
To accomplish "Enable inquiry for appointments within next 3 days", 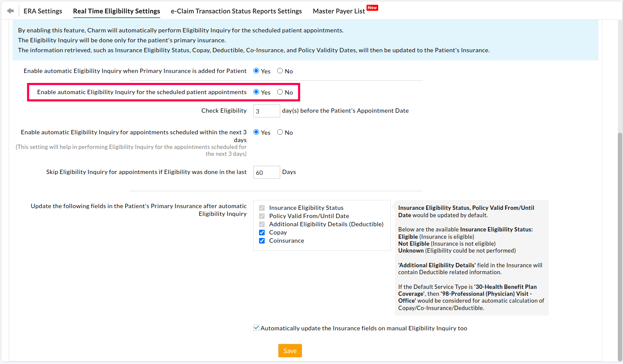I will point(256,132).
